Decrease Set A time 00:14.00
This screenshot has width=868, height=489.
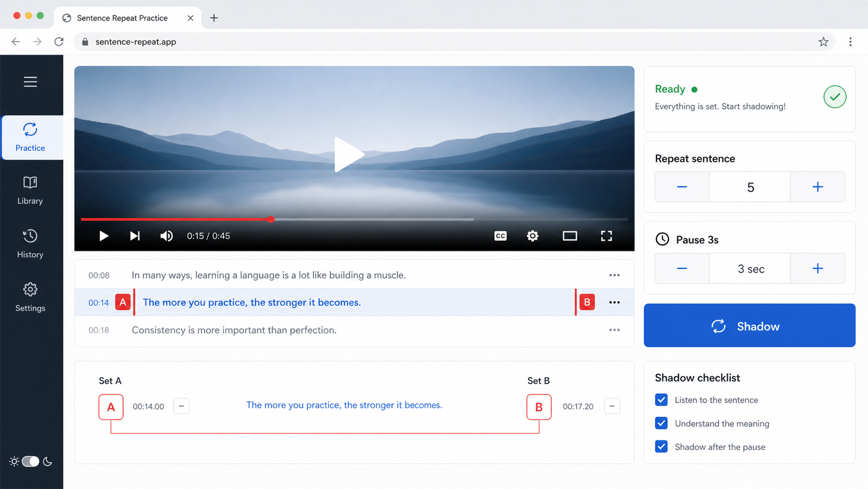181,406
